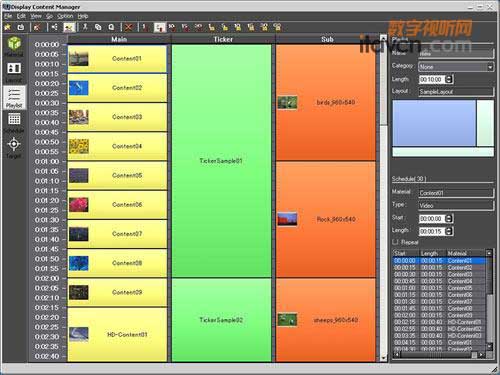Increase the playlist Length spinner value
500x375 pixels.
[x=449, y=77]
